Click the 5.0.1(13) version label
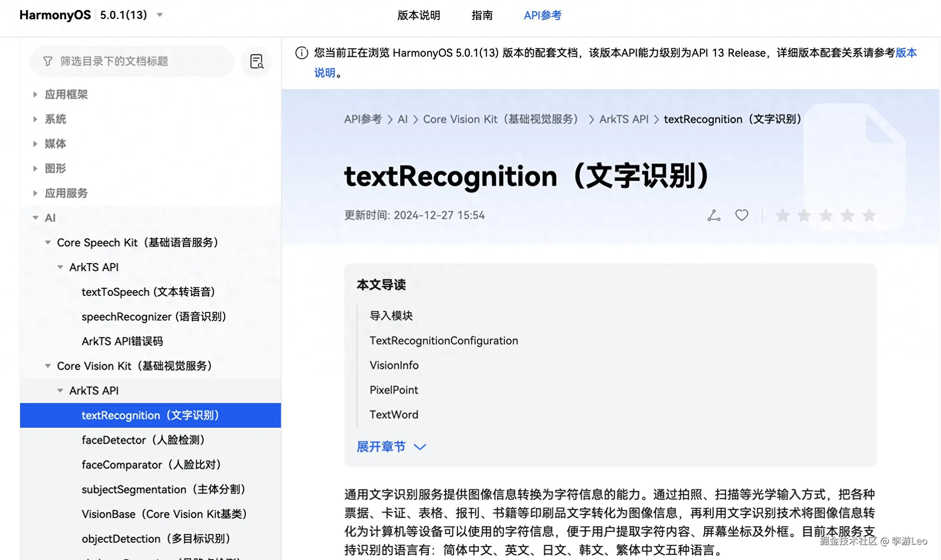The width and height of the screenshot is (941, 560). pos(124,15)
